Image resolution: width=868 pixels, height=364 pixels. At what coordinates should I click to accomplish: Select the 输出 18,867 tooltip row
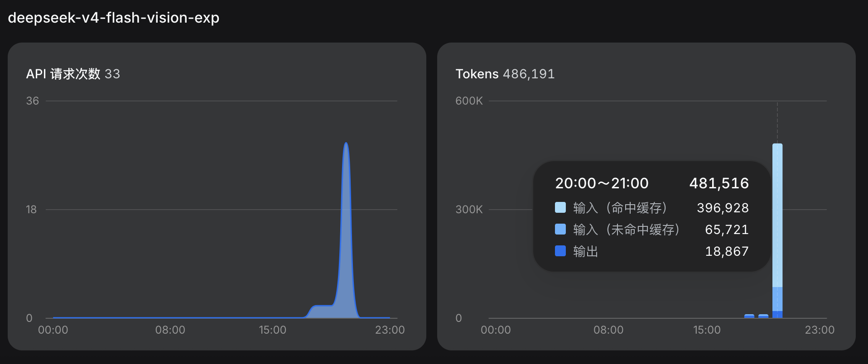tap(652, 251)
